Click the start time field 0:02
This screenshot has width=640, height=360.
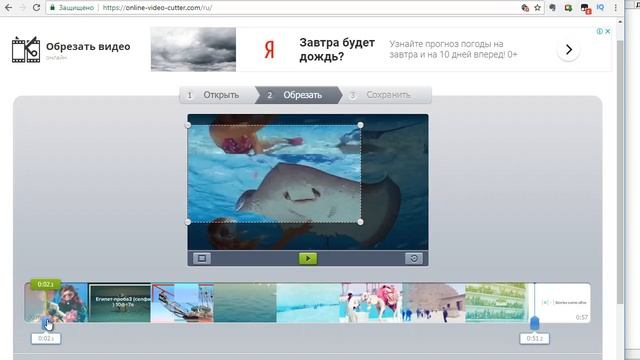point(46,338)
